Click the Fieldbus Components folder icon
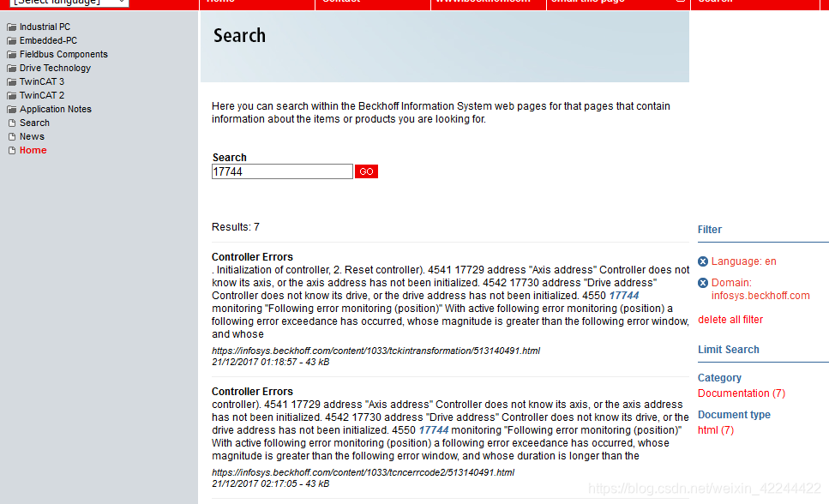 coord(12,55)
